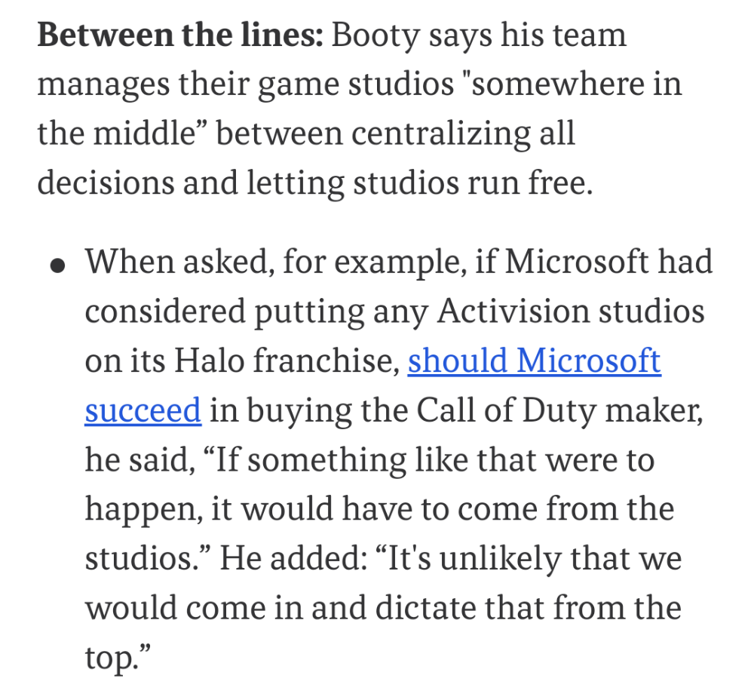Open the "should Microsoft" hyperlink text

point(535,361)
